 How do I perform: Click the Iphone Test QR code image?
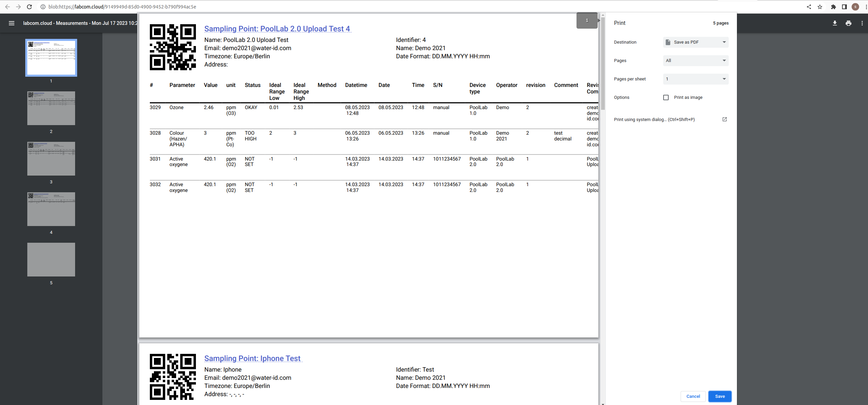click(x=173, y=377)
